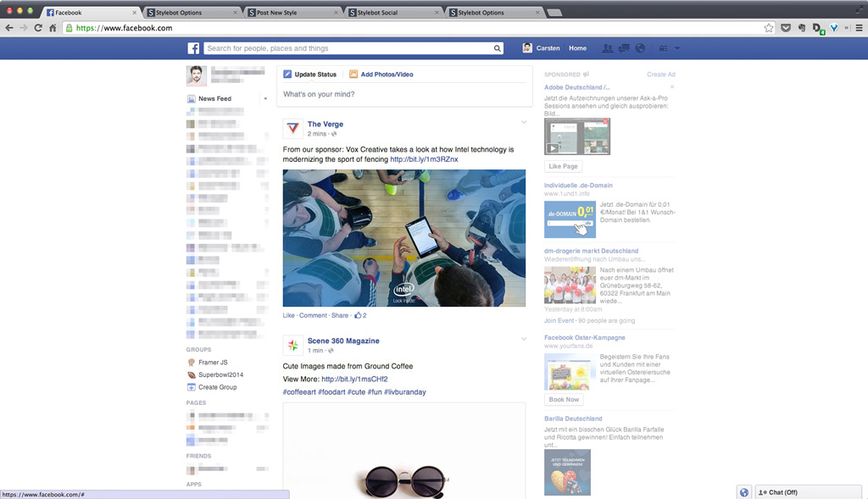Click the Superbowl2014 group icon

[191, 374]
